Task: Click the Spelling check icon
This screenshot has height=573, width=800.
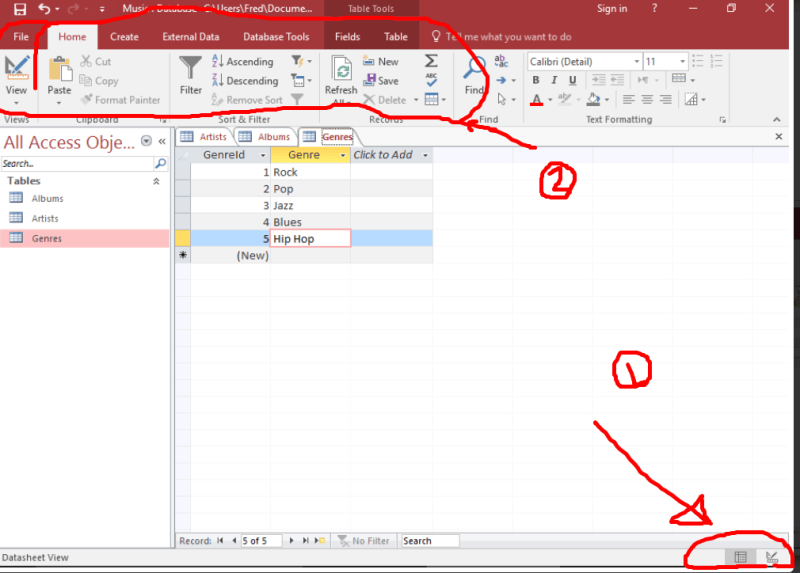Action: point(431,80)
